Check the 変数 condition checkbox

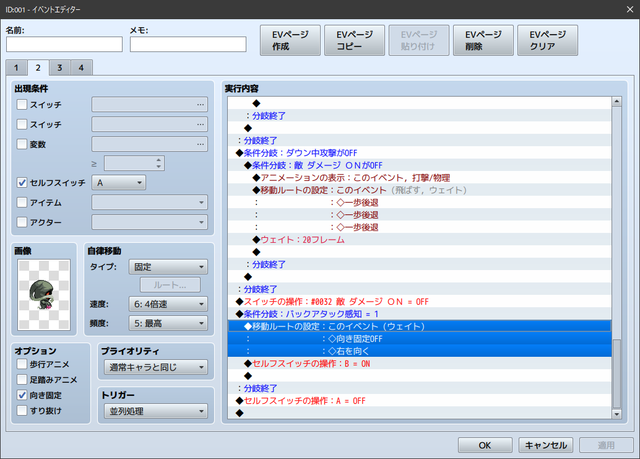22,144
